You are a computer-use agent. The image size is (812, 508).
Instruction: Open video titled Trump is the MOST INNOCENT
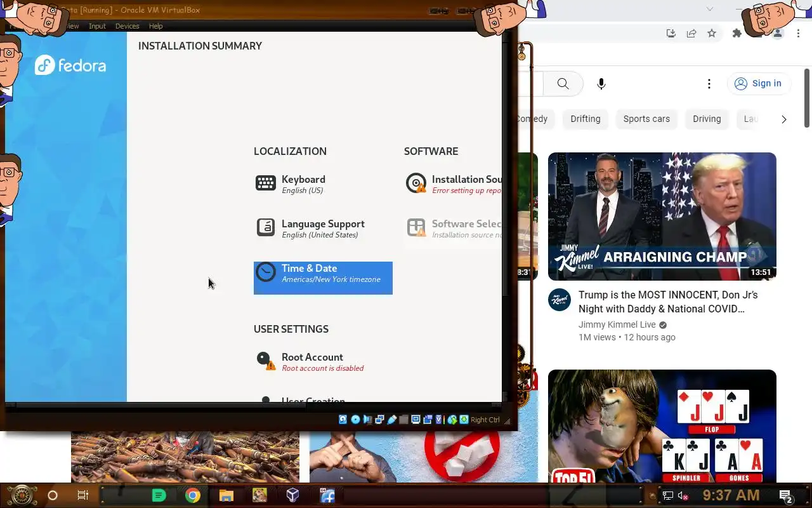coord(668,302)
